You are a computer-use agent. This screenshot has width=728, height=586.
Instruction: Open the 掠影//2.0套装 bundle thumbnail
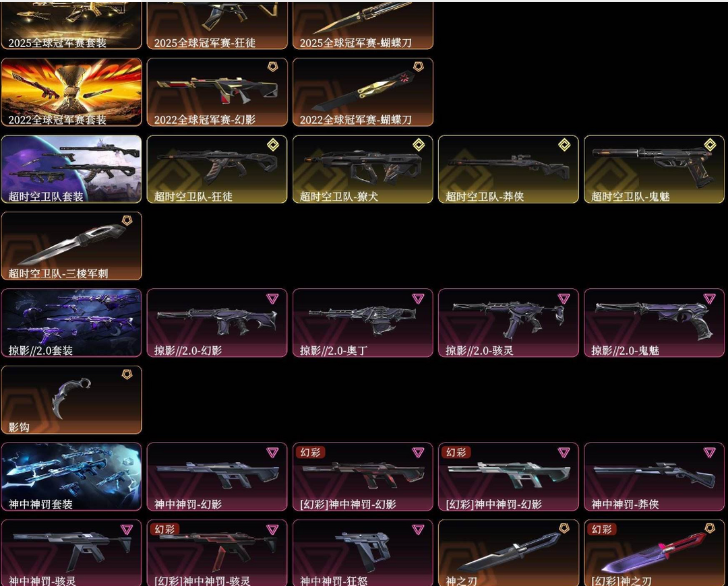71,323
